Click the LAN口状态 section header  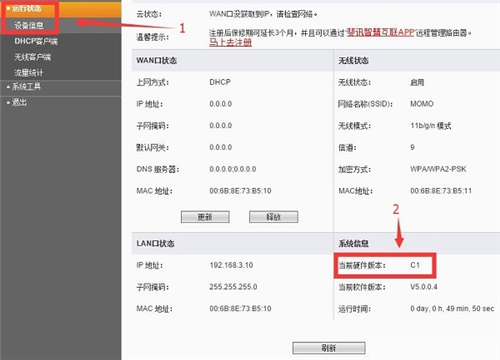click(x=155, y=243)
